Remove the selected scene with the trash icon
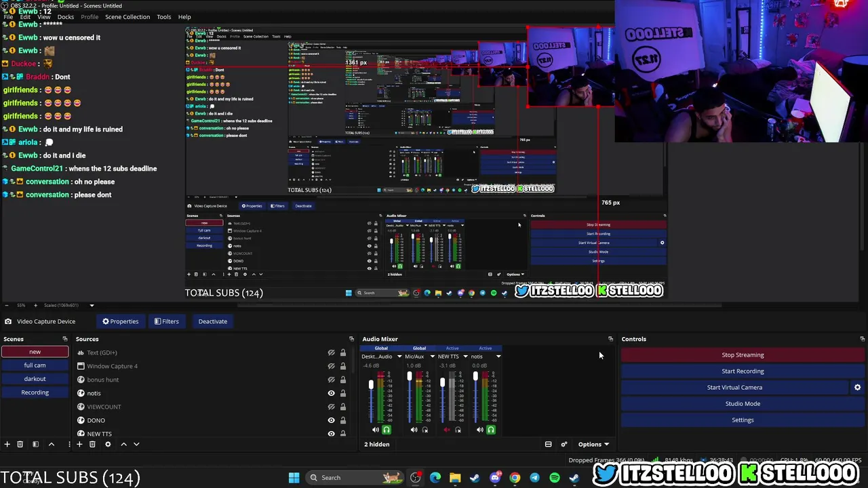Image resolution: width=868 pixels, height=488 pixels. [20, 444]
